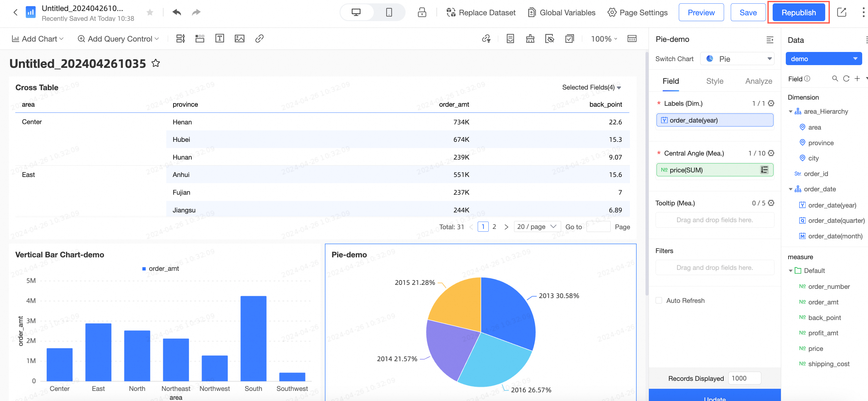Enable the Auto Refresh checkbox

(x=659, y=300)
